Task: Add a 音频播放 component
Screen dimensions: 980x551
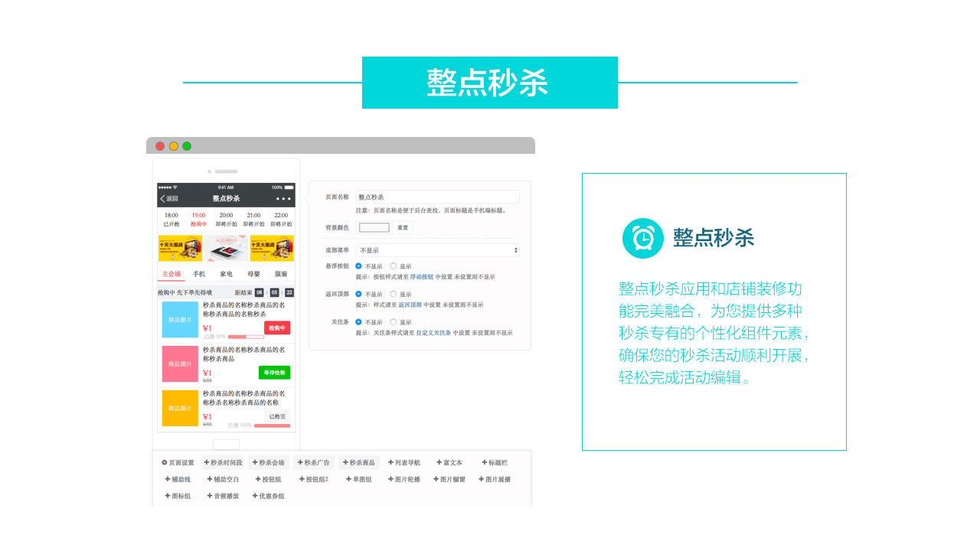Action: 223,497
